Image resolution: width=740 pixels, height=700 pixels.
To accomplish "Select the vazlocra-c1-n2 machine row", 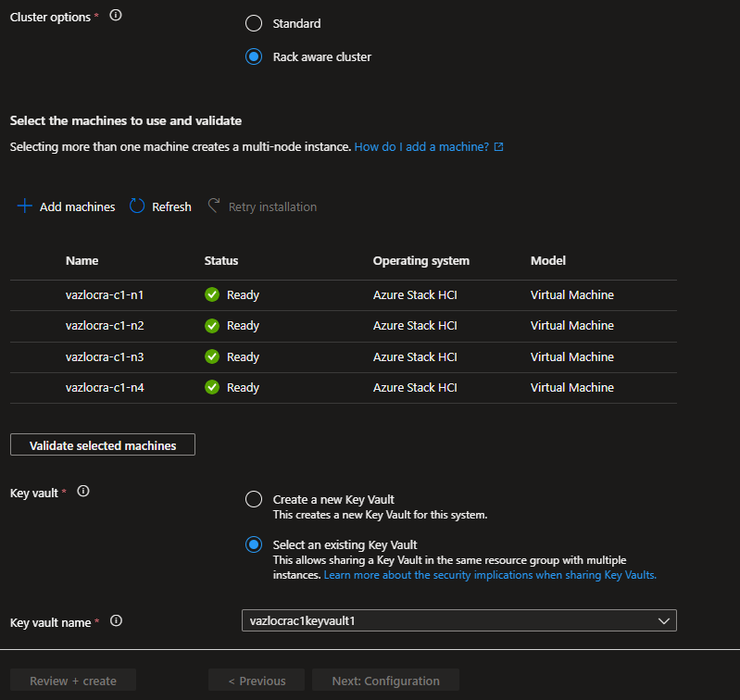I will coord(105,326).
